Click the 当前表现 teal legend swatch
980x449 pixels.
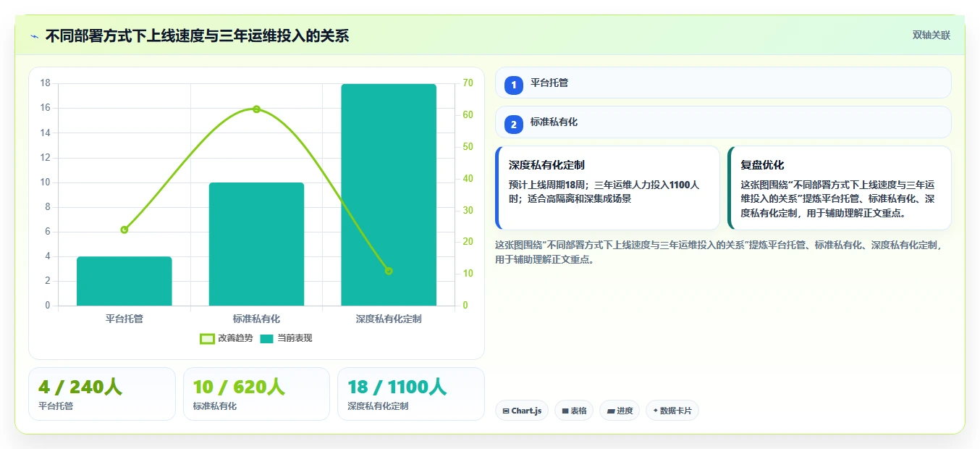[x=266, y=338]
